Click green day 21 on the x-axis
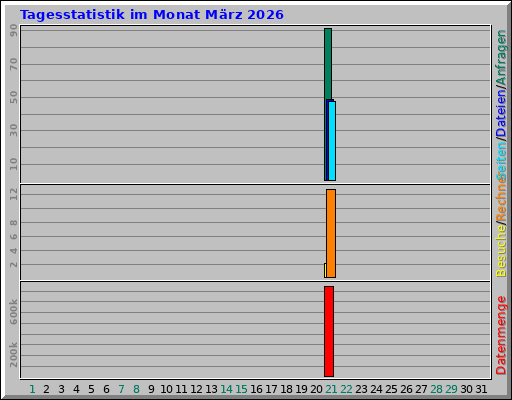512x400 pixels. point(331,389)
